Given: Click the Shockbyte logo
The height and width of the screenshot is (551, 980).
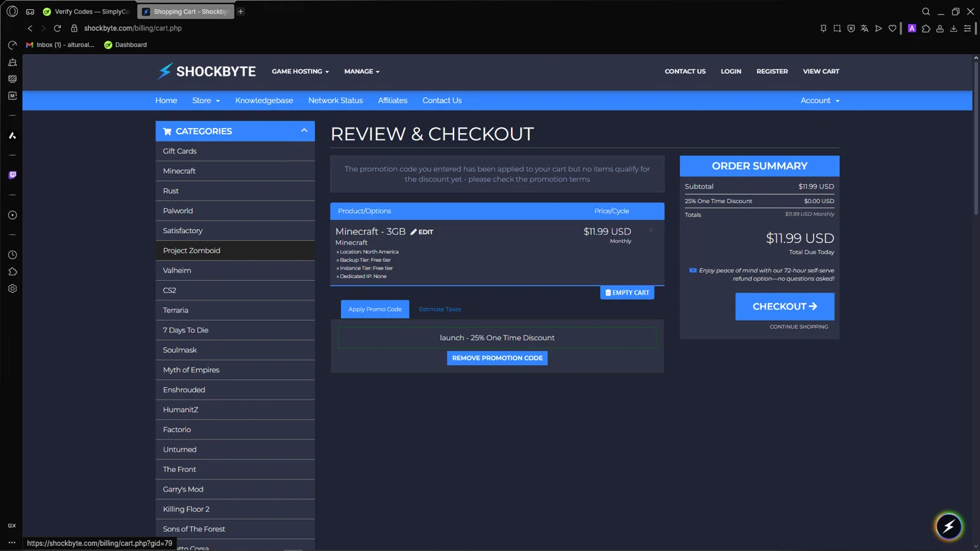Looking at the screenshot, I should click(x=206, y=71).
